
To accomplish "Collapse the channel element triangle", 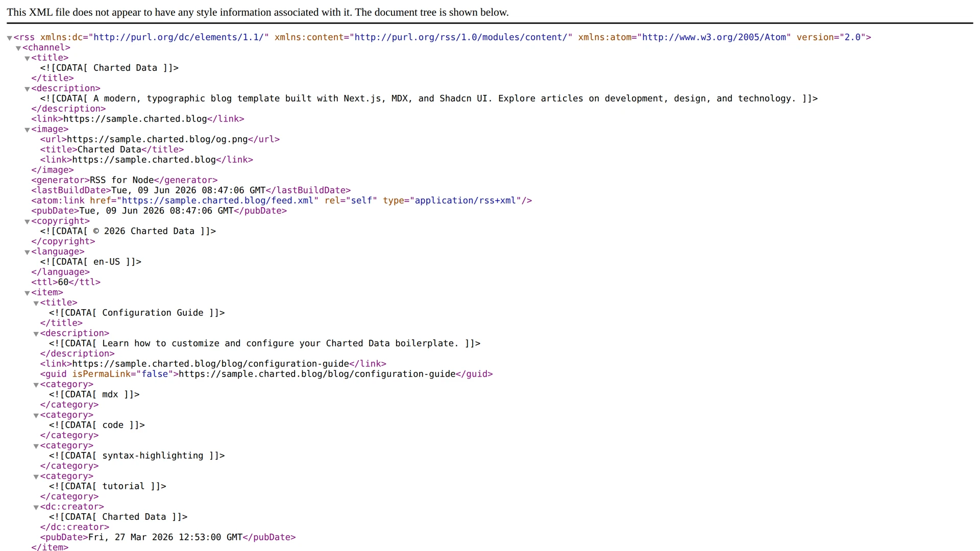I will 18,48.
